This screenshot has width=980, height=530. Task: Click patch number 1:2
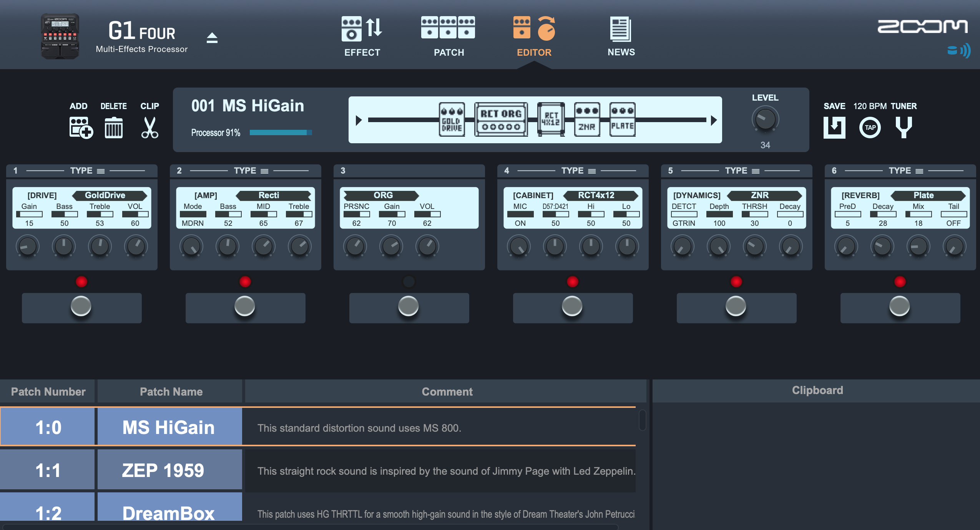pyautogui.click(x=47, y=507)
